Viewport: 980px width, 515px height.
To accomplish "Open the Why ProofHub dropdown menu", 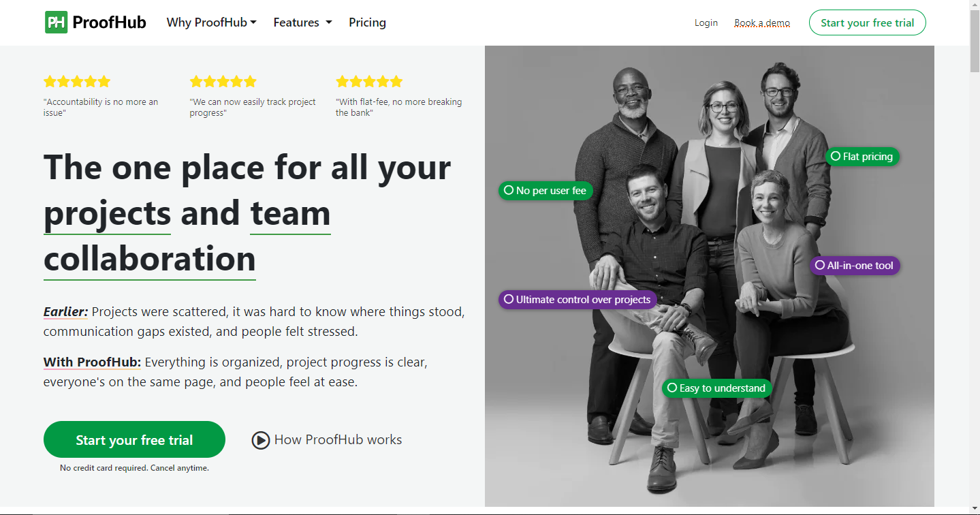I will click(211, 22).
